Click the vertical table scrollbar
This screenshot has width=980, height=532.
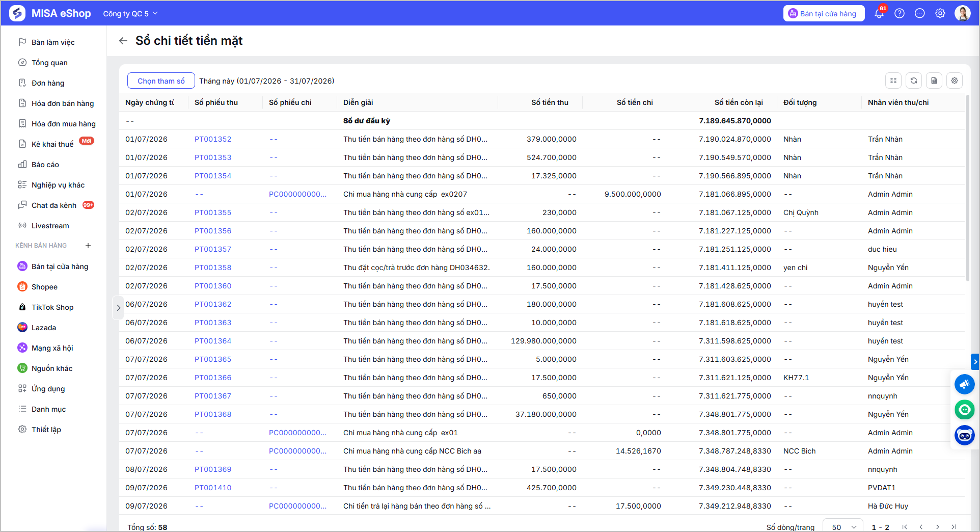click(968, 188)
